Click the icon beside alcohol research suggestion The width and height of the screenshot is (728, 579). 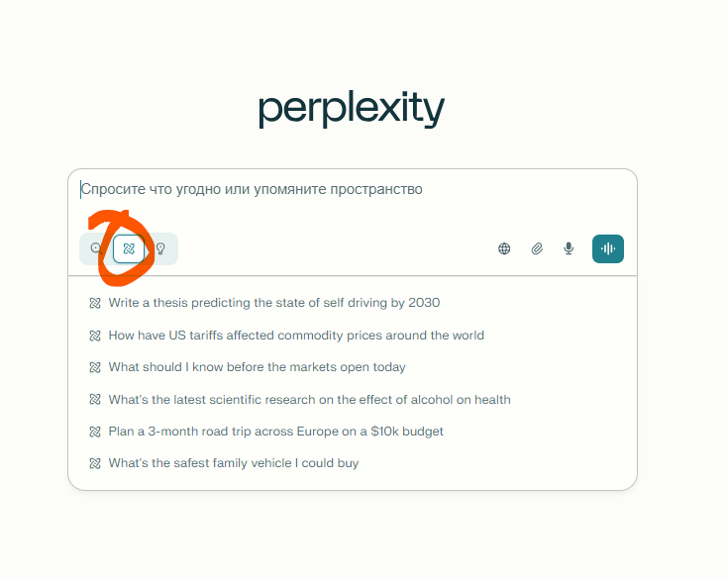[x=95, y=400]
